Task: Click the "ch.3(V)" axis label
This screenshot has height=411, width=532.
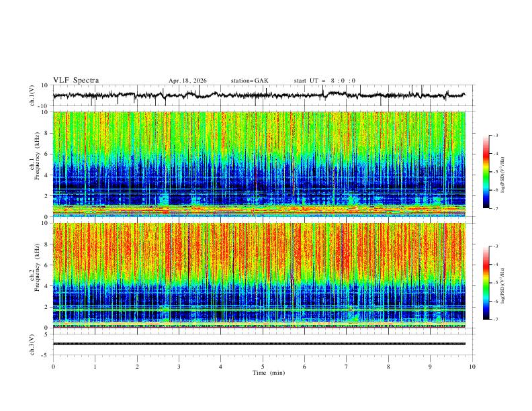Action: tap(32, 345)
